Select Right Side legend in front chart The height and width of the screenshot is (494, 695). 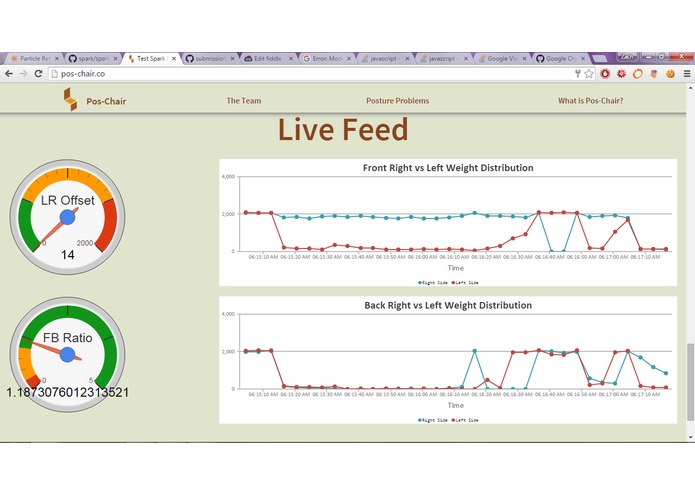[x=433, y=283]
